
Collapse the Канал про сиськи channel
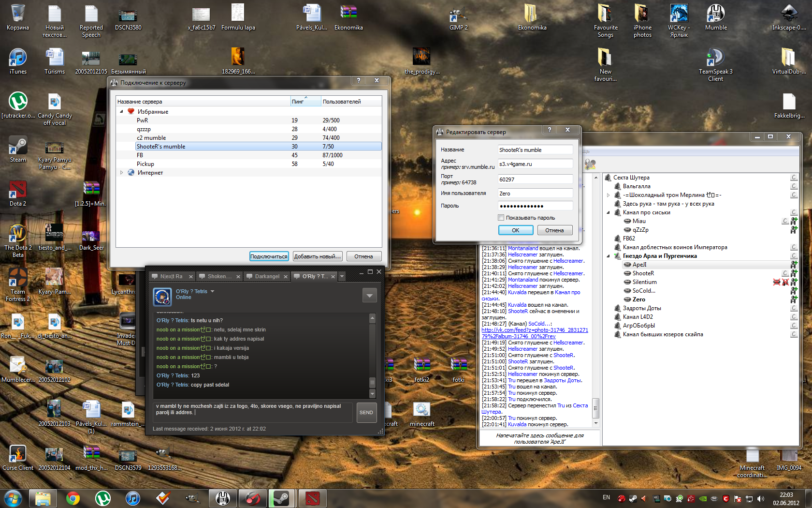tap(608, 212)
